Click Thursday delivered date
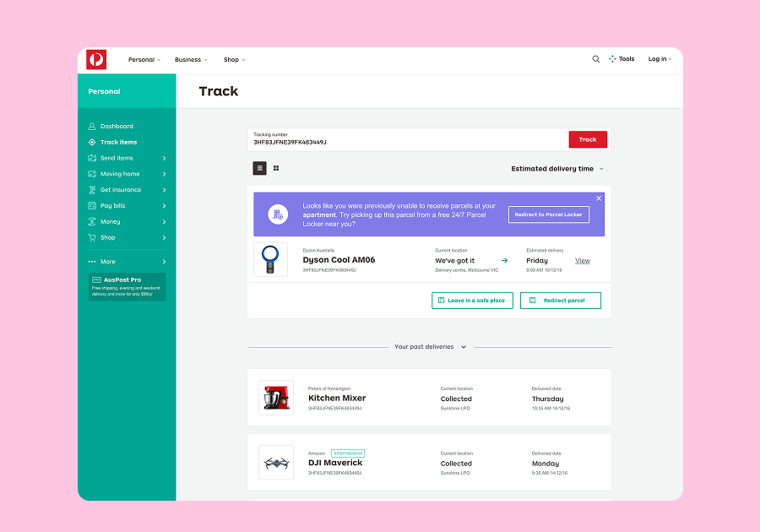The width and height of the screenshot is (760, 532). [548, 399]
